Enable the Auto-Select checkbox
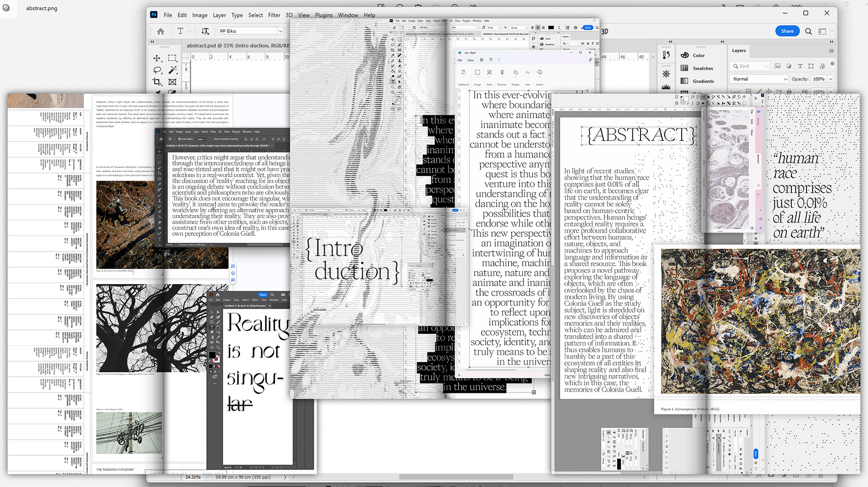This screenshot has width=868, height=487. coord(179,139)
